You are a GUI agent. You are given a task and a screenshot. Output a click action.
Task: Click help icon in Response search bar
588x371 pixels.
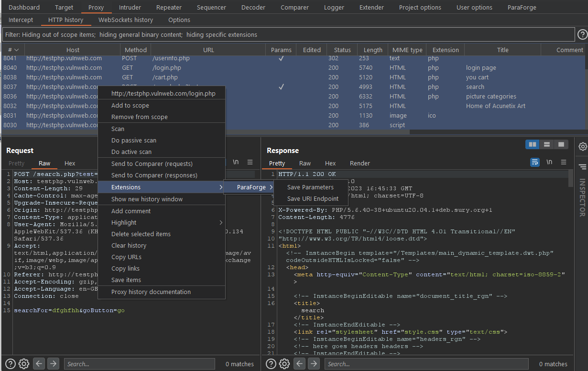point(271,364)
